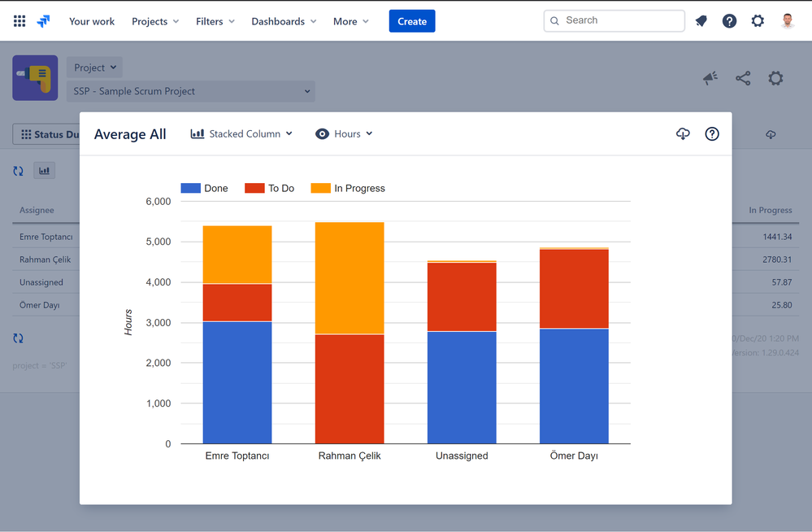The width and height of the screenshot is (812, 532).
Task: Toggle the Done series in chart legend
Action: coord(204,188)
